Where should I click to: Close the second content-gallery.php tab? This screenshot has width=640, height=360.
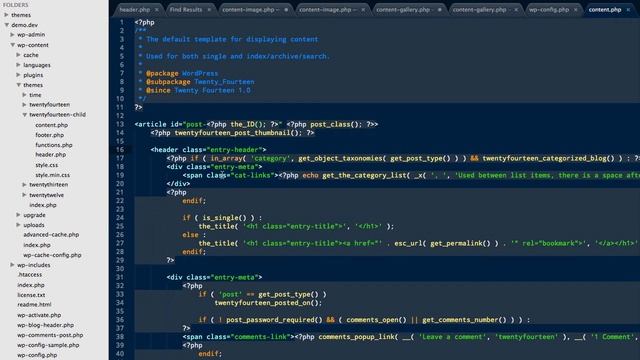(516, 9)
